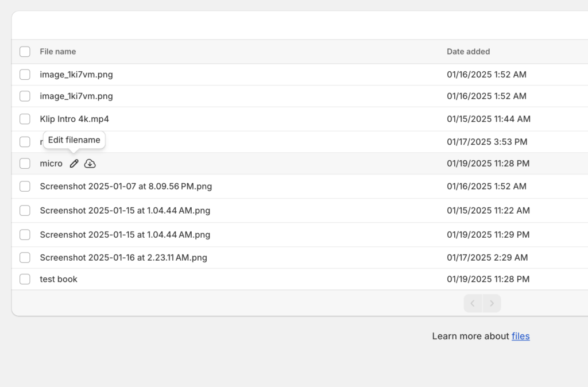Click the File name column header
This screenshot has width=588, height=387.
pyautogui.click(x=57, y=52)
